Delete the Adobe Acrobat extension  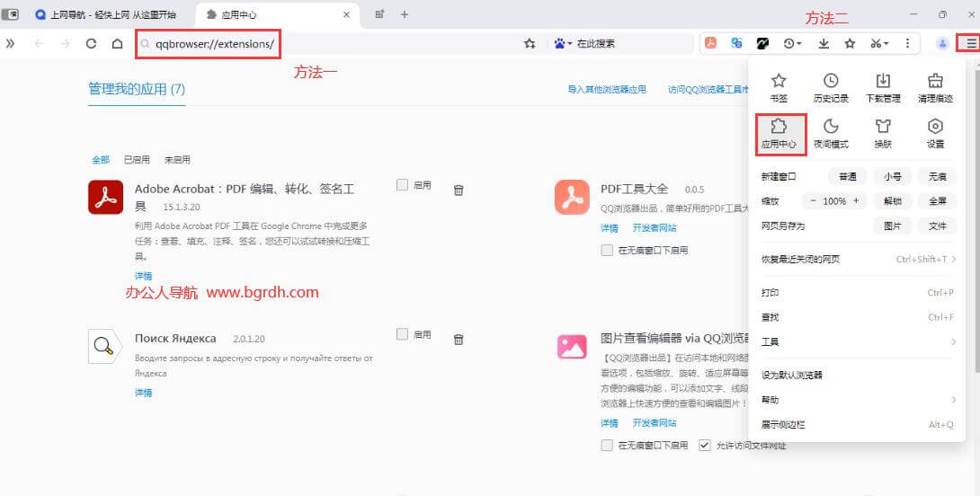point(459,190)
